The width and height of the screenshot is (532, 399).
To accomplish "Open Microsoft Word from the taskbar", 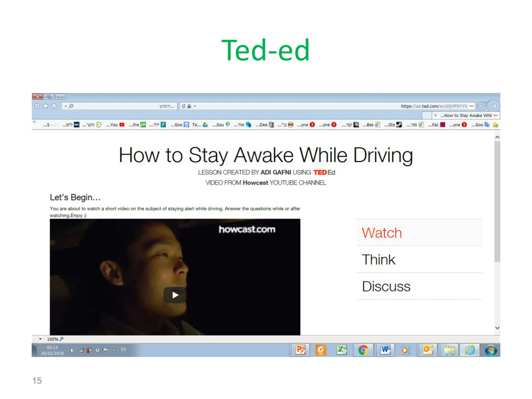I will point(385,350).
